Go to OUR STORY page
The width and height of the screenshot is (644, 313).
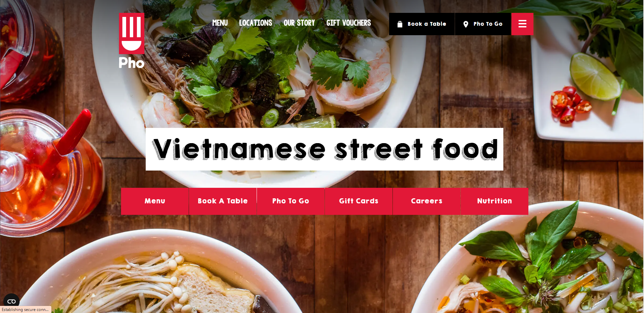coord(299,23)
